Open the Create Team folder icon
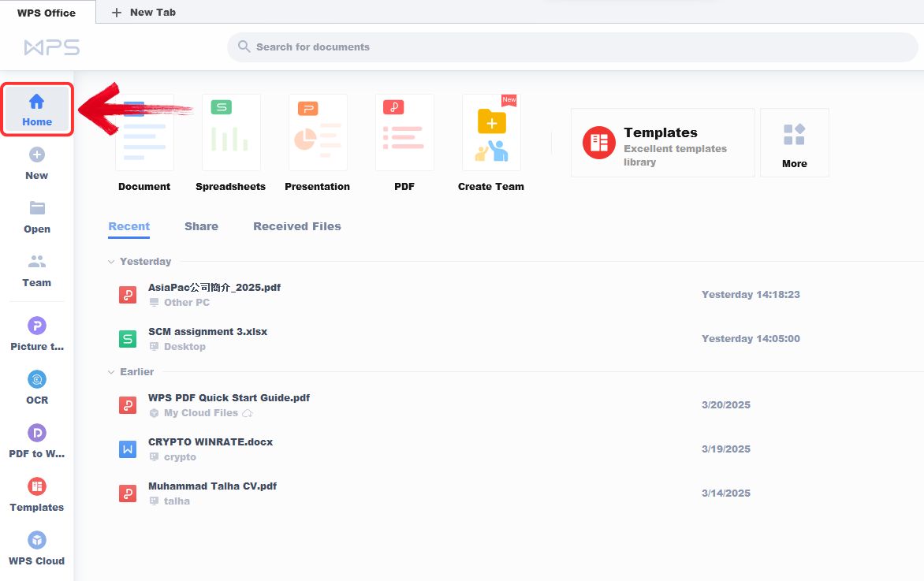This screenshot has height=581, width=924. [x=490, y=132]
